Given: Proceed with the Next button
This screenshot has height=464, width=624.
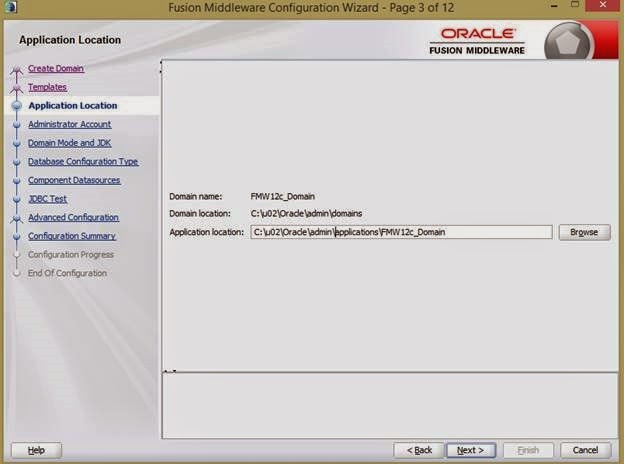Looking at the screenshot, I should coord(471,450).
